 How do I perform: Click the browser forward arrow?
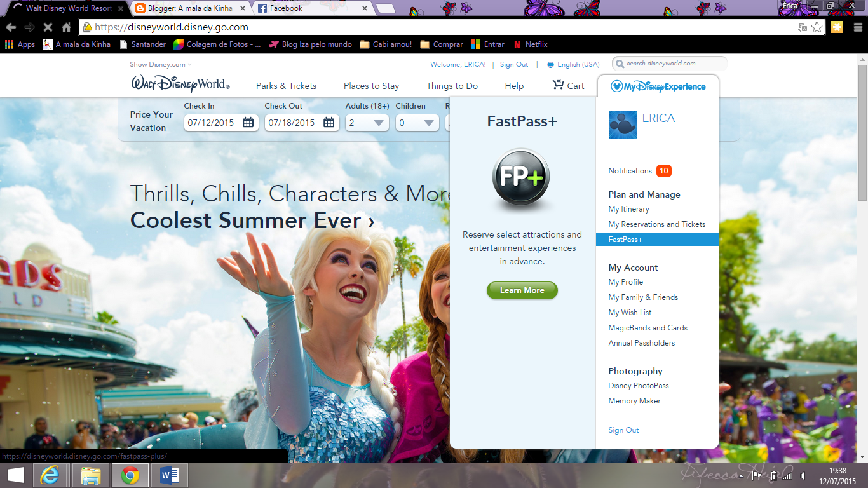tap(29, 27)
